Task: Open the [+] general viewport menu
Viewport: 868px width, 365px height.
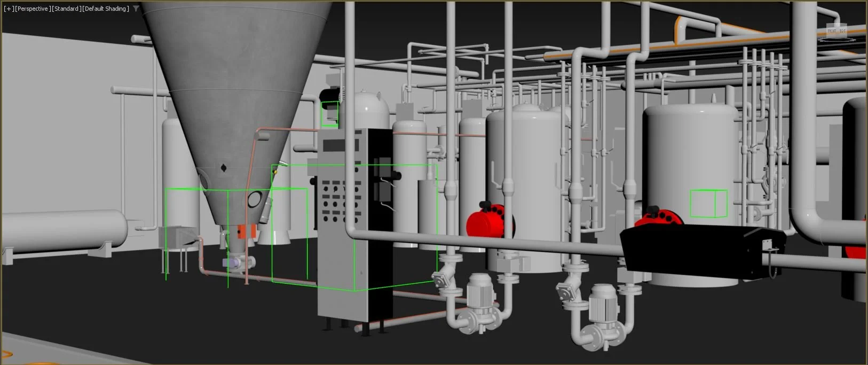Action: [9, 9]
